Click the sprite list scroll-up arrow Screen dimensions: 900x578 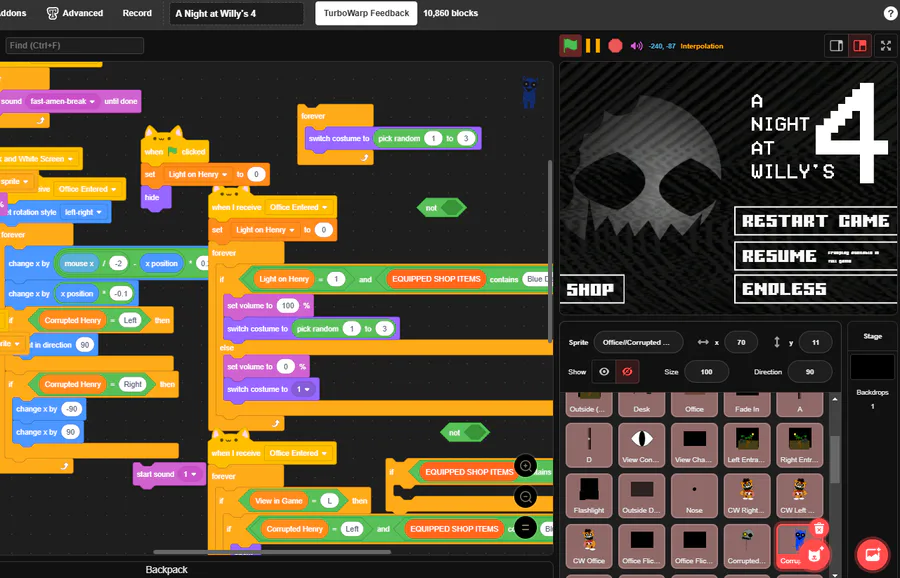pyautogui.click(x=835, y=399)
